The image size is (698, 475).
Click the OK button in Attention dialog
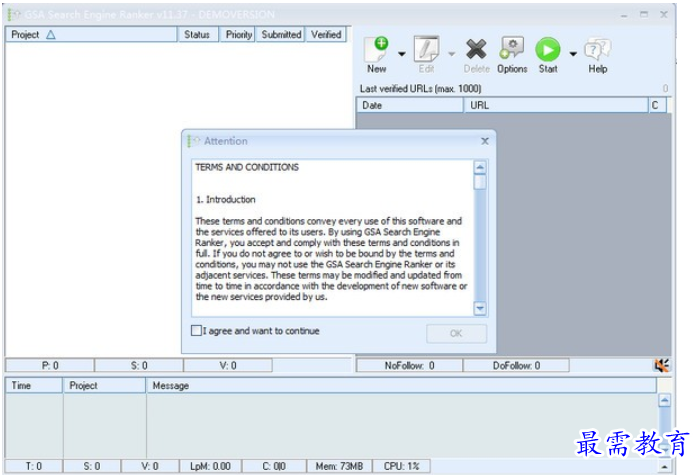point(456,333)
